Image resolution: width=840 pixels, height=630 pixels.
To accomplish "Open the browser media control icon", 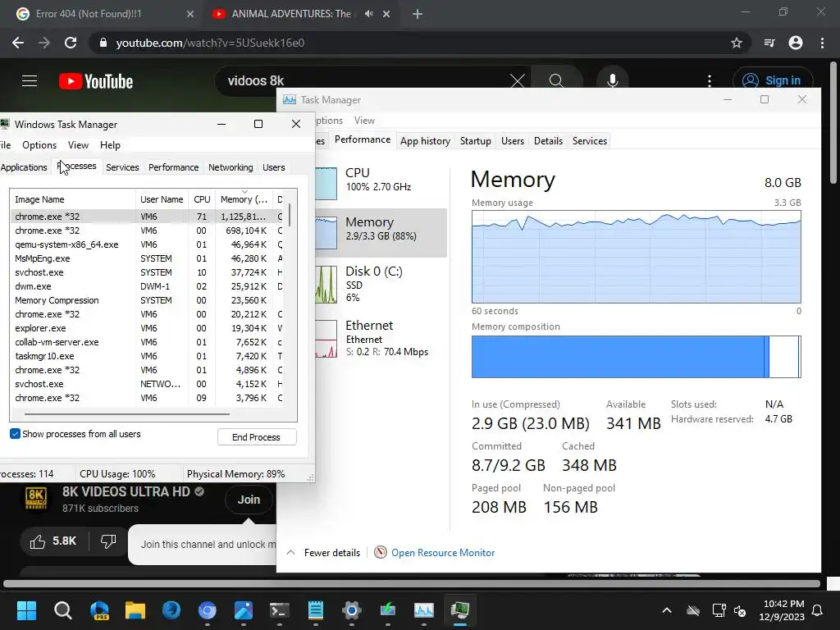I will click(x=769, y=43).
